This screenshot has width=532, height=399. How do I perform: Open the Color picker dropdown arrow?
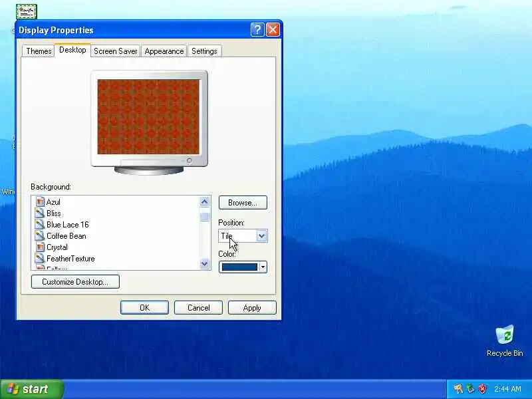263,267
